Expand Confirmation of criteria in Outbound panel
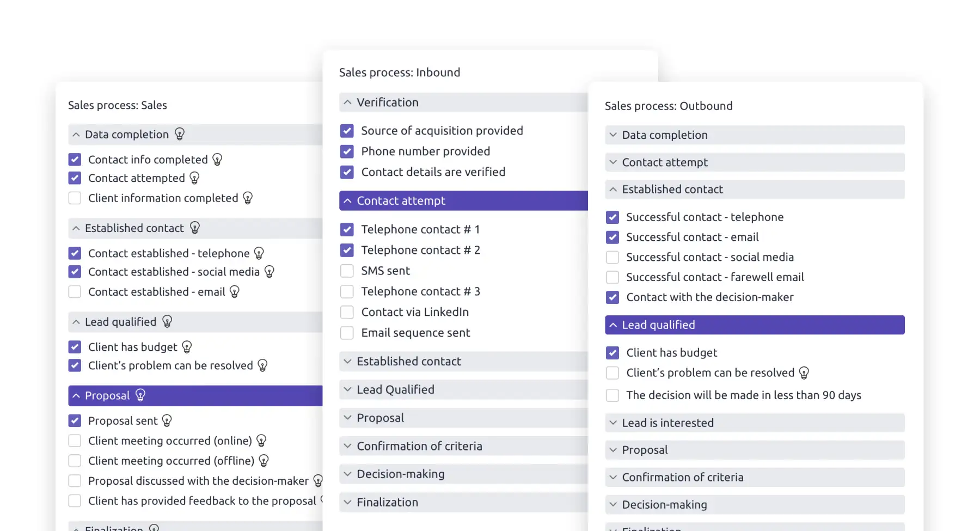This screenshot has width=980, height=531. [755, 477]
